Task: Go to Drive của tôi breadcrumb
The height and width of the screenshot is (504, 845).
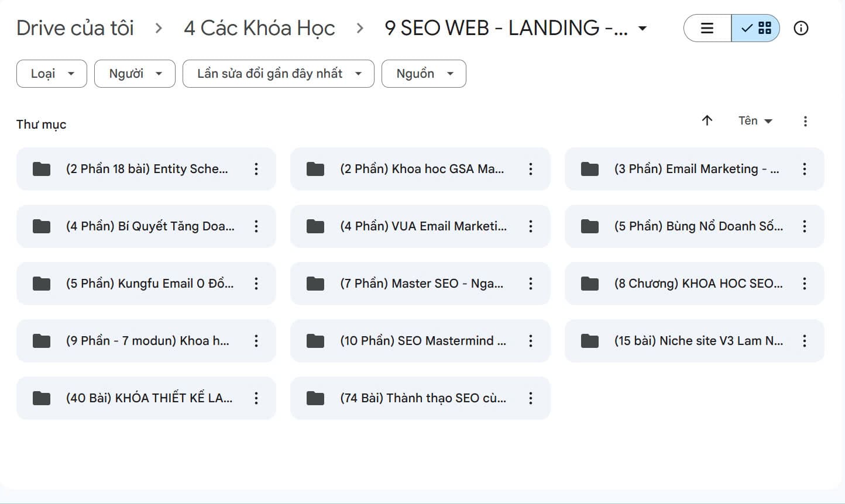Action: coord(75,28)
